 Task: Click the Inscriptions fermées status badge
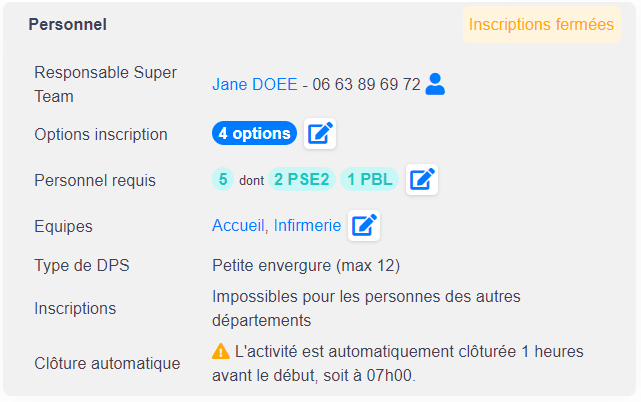tap(541, 25)
